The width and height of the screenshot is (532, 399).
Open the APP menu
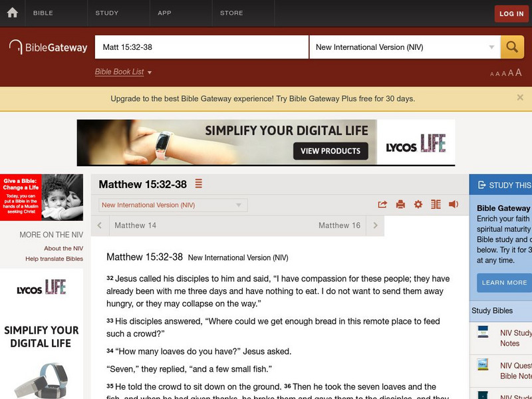click(x=164, y=13)
